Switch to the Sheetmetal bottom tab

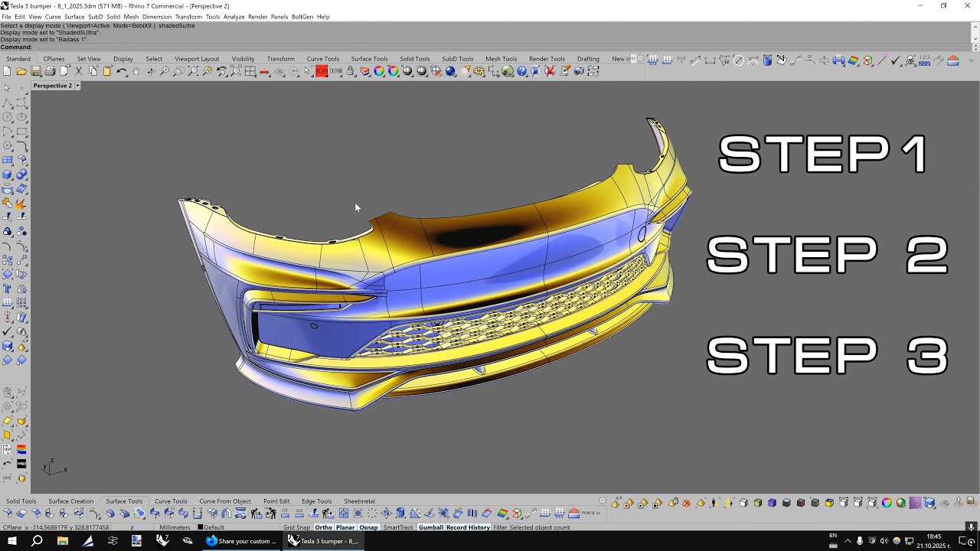coord(359,501)
